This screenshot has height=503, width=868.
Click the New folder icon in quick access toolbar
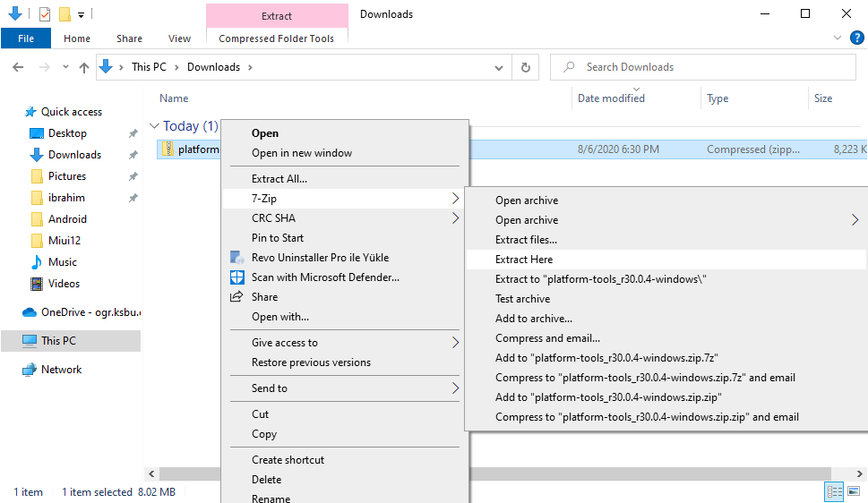64,13
